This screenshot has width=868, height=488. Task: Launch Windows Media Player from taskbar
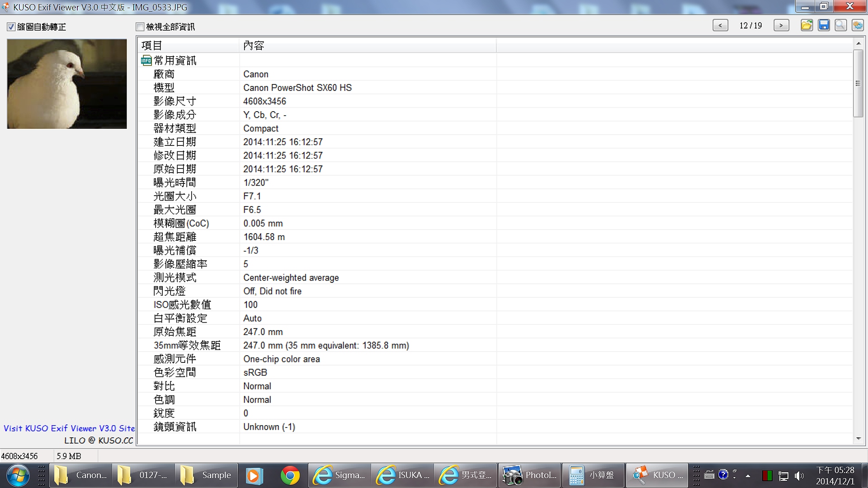[254, 475]
